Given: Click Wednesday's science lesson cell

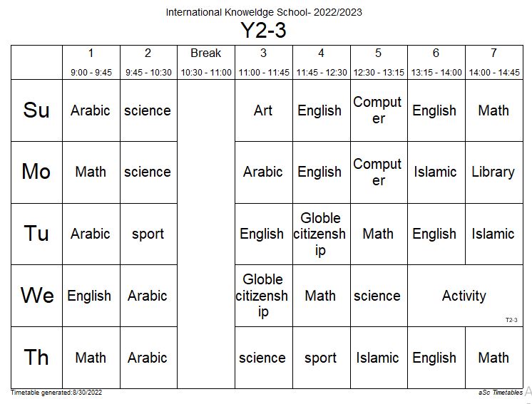Looking at the screenshot, I should tap(379, 296).
